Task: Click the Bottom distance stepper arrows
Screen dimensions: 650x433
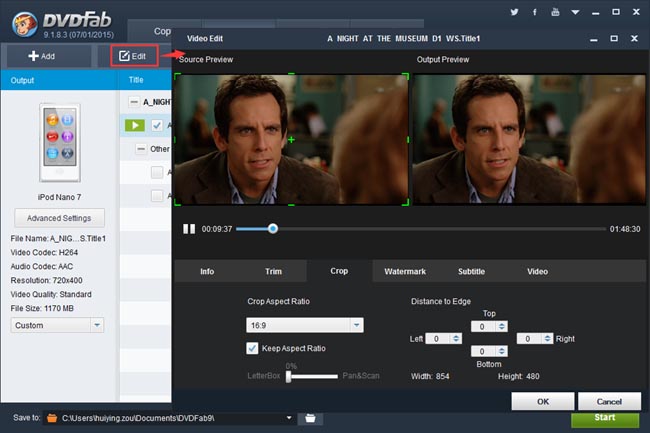Action: click(x=502, y=351)
